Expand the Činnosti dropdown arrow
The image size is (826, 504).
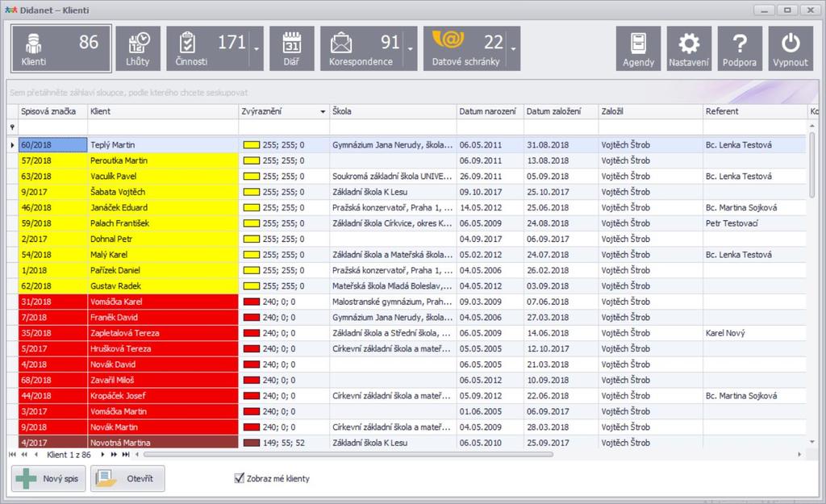click(x=257, y=48)
